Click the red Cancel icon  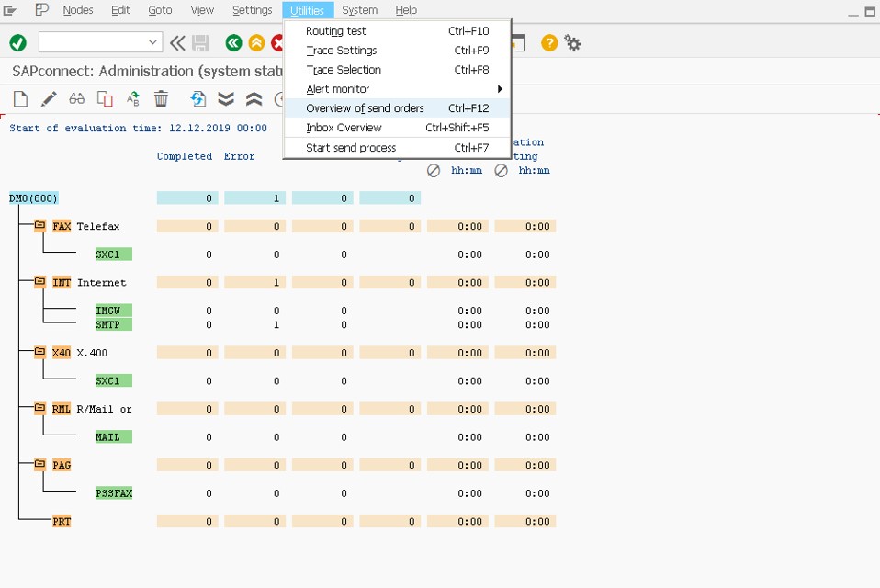pyautogui.click(x=277, y=42)
